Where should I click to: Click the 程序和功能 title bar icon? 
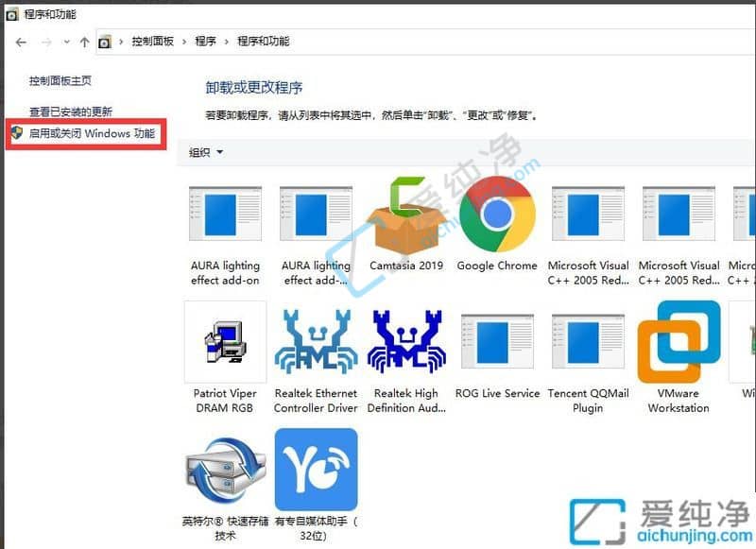pos(11,14)
